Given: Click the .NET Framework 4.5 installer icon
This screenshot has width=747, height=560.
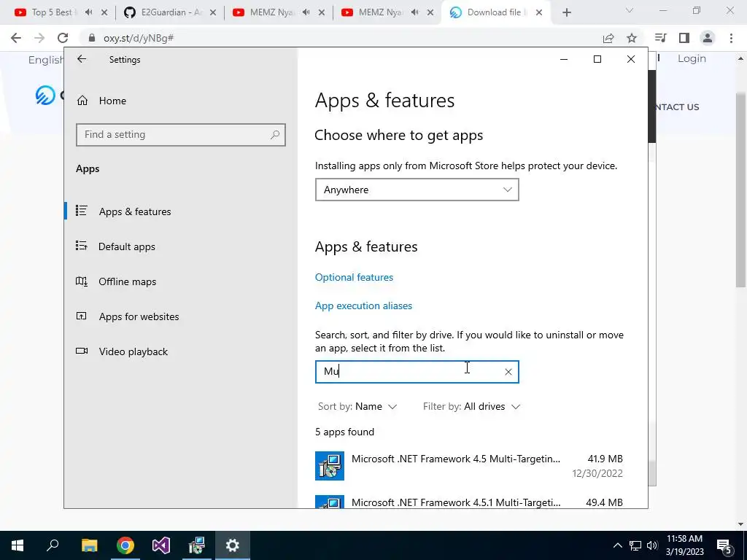Looking at the screenshot, I should point(330,466).
